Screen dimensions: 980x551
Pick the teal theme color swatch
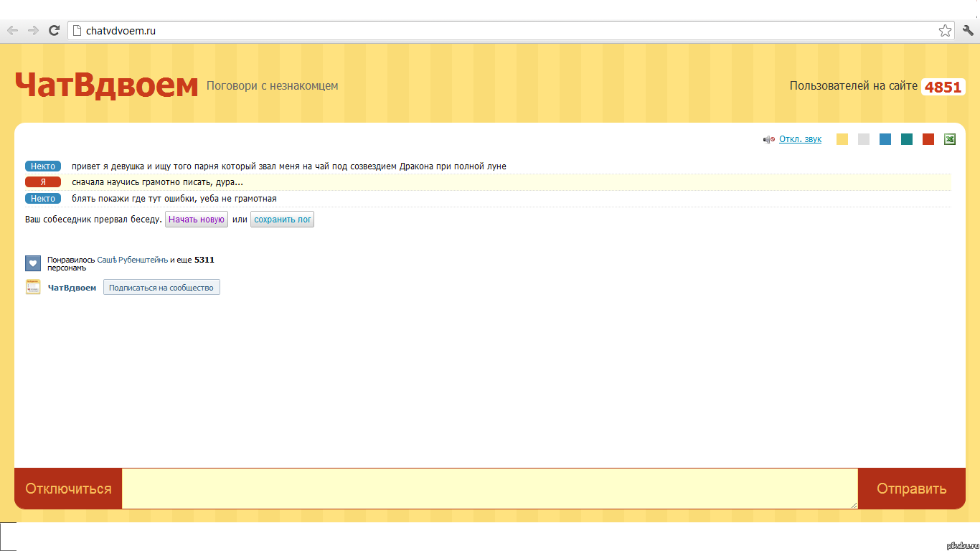(x=907, y=139)
